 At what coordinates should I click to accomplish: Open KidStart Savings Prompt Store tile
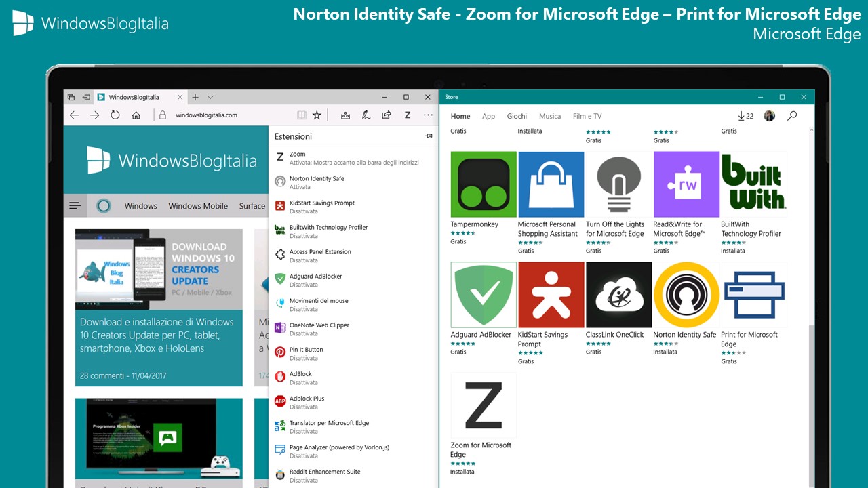551,313
